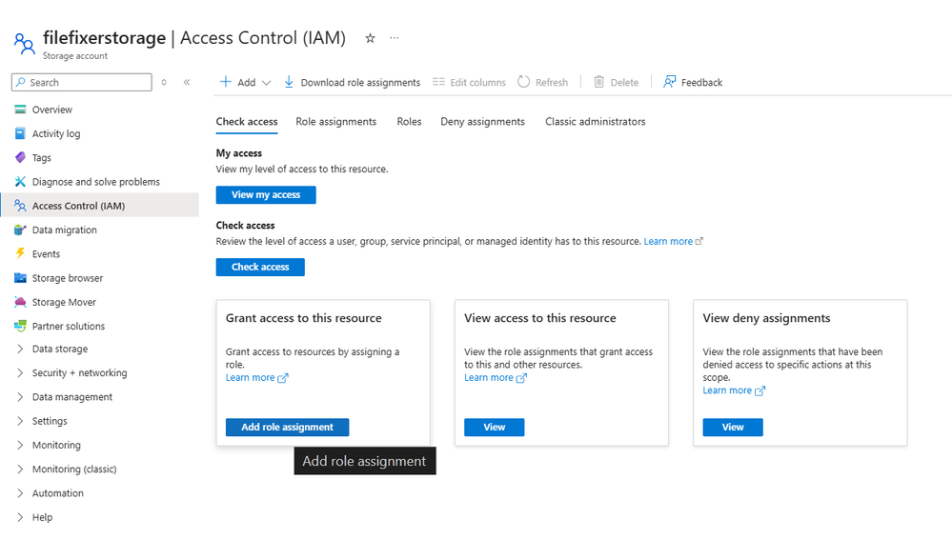952x560 pixels.
Task: Click the Refresh circular arrow icon
Action: point(523,82)
